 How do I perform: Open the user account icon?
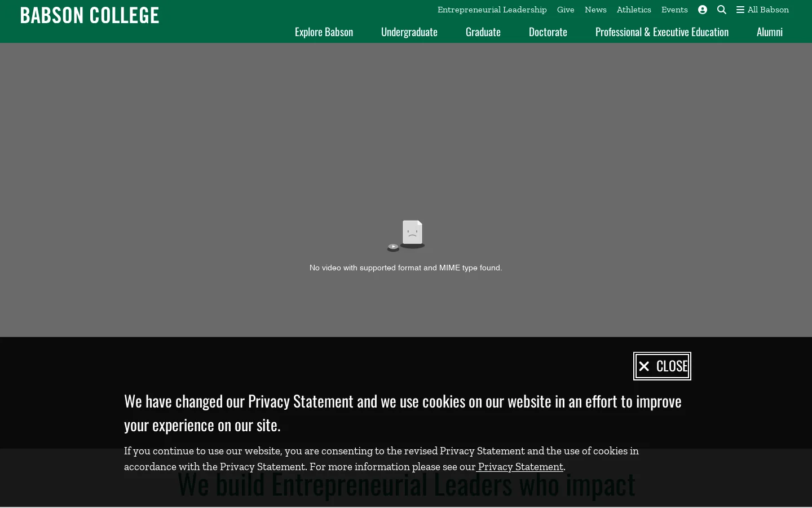coord(703,10)
